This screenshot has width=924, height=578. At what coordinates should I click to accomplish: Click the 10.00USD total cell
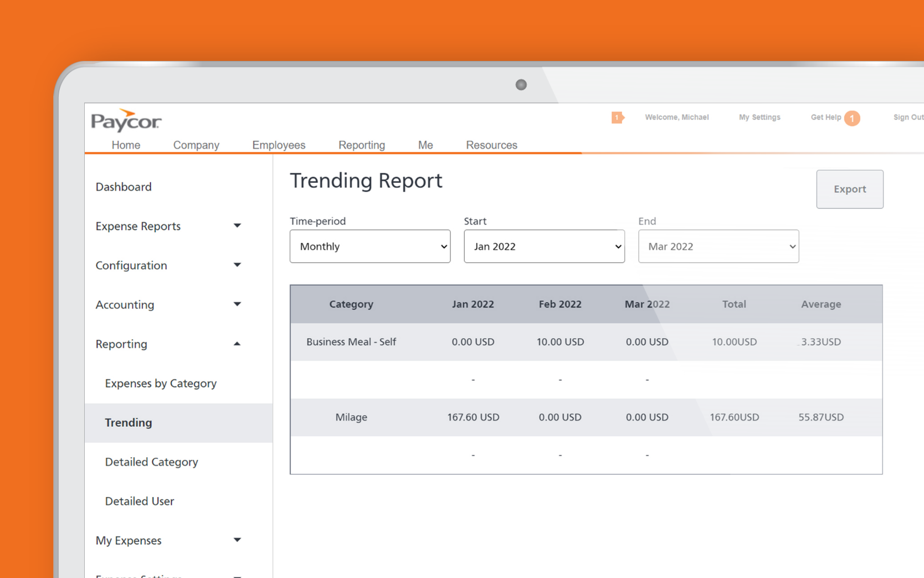(734, 341)
